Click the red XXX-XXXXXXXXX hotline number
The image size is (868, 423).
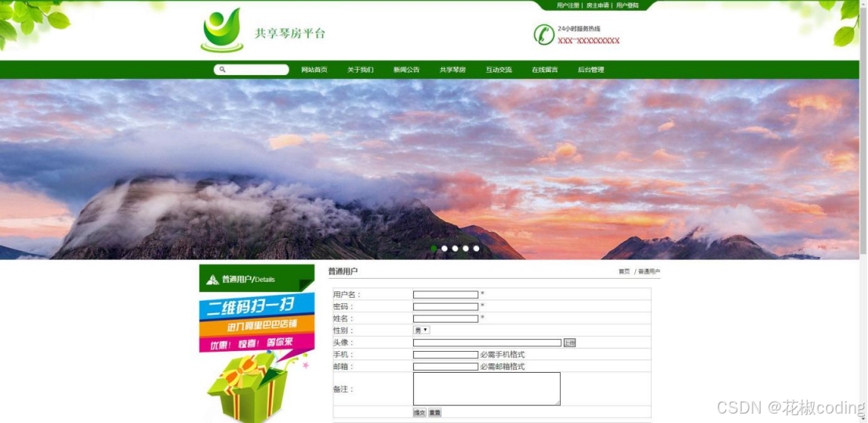coord(588,41)
